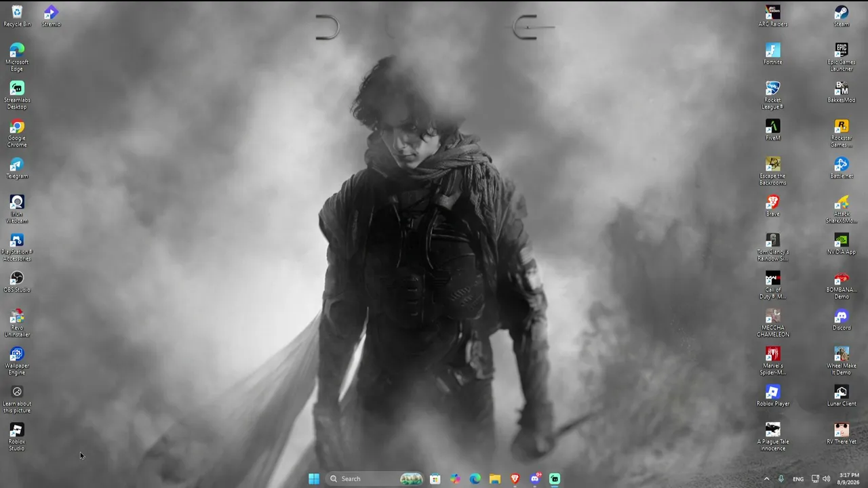This screenshot has height=488, width=868.
Task: Click the taskbar Search box
Action: (375, 479)
